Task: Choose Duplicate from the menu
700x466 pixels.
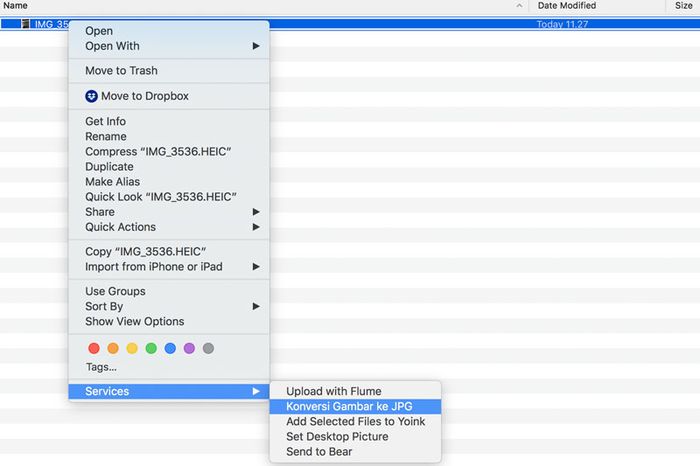Action: [x=169, y=166]
